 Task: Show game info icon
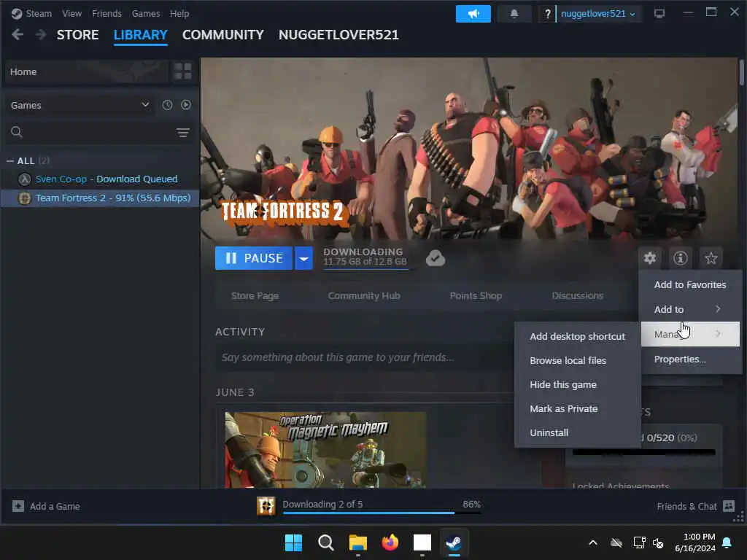[x=681, y=258]
